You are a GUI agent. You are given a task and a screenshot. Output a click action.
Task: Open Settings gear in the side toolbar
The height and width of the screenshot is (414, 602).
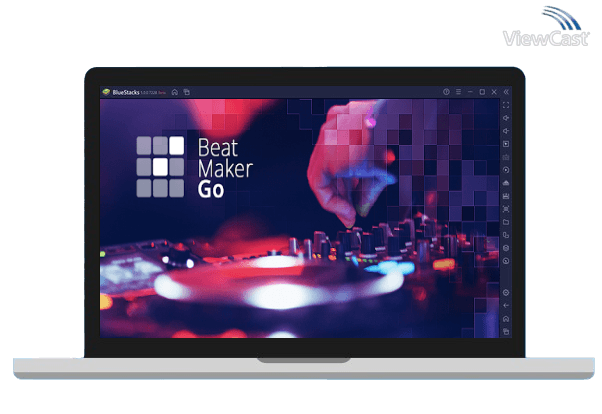click(x=506, y=293)
